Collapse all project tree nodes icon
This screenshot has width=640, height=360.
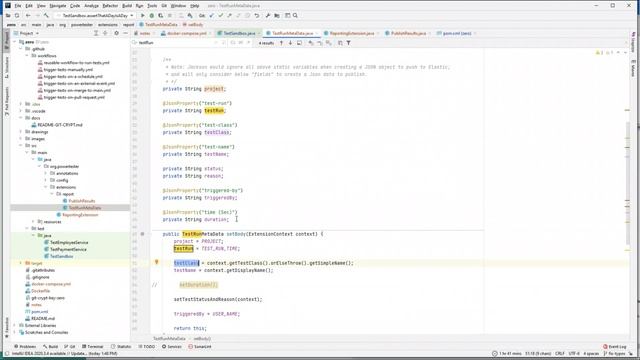[105, 33]
